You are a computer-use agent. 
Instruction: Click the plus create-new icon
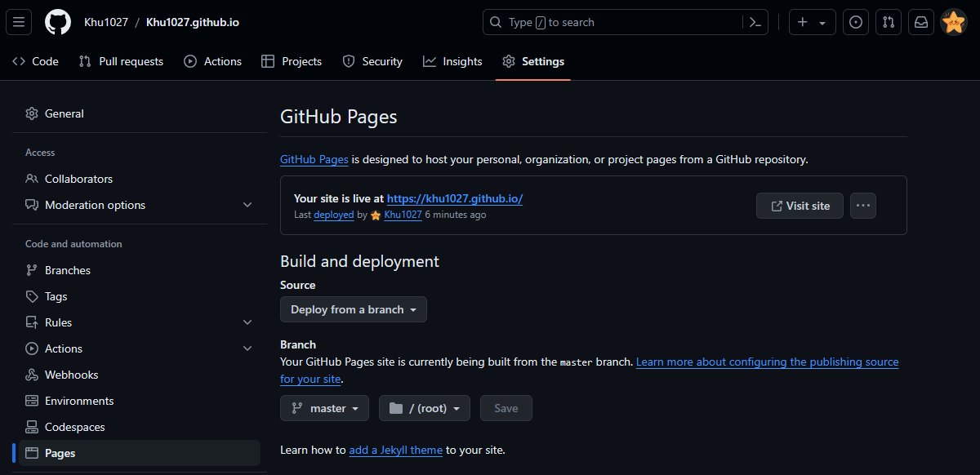[x=803, y=23]
